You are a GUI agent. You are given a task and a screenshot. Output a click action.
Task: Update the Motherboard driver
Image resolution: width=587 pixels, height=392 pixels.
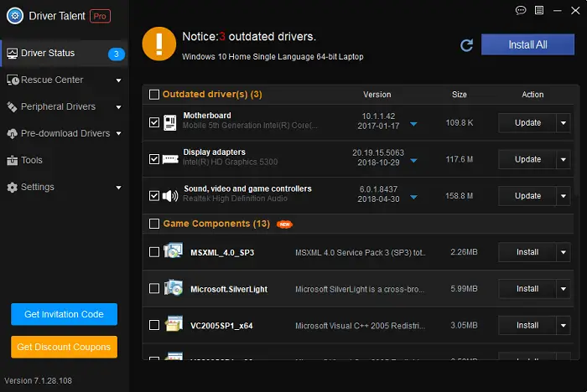[x=527, y=123]
